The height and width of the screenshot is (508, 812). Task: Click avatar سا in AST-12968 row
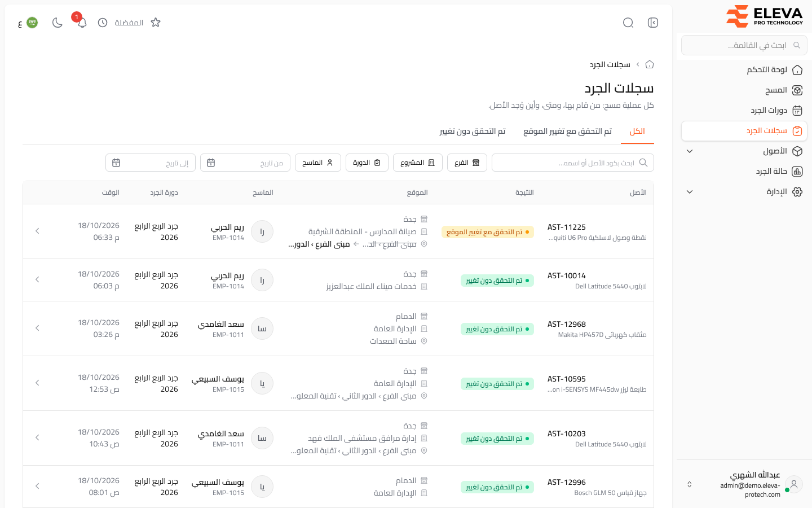pos(262,329)
